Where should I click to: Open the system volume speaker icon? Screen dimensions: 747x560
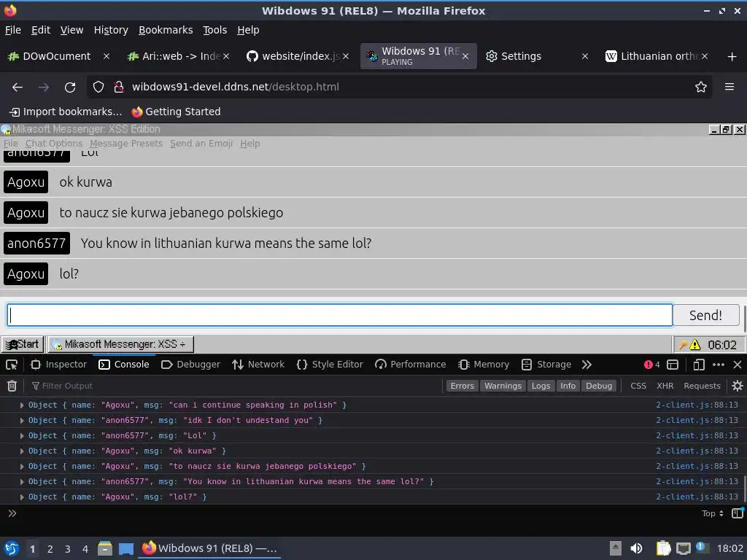[x=636, y=548]
